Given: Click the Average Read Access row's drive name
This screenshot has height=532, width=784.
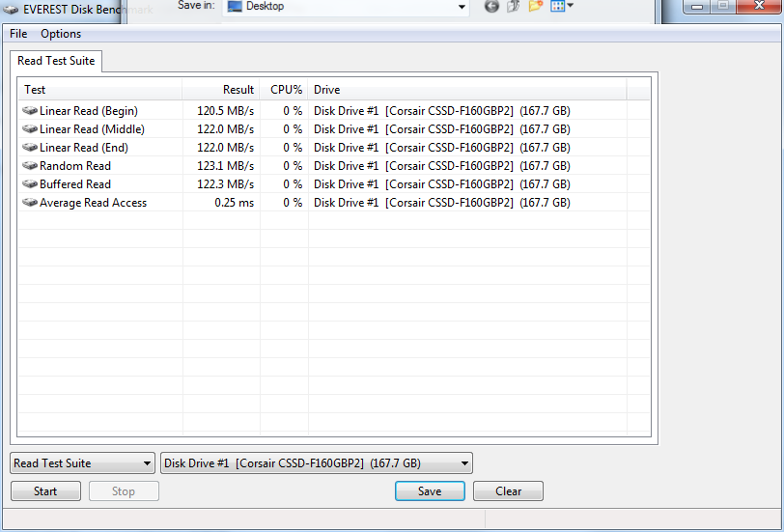Looking at the screenshot, I should [442, 203].
